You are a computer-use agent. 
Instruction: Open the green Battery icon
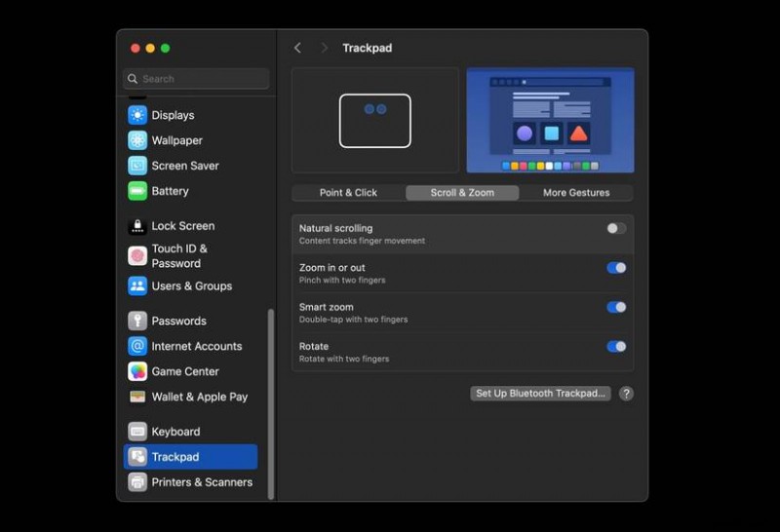click(x=137, y=191)
